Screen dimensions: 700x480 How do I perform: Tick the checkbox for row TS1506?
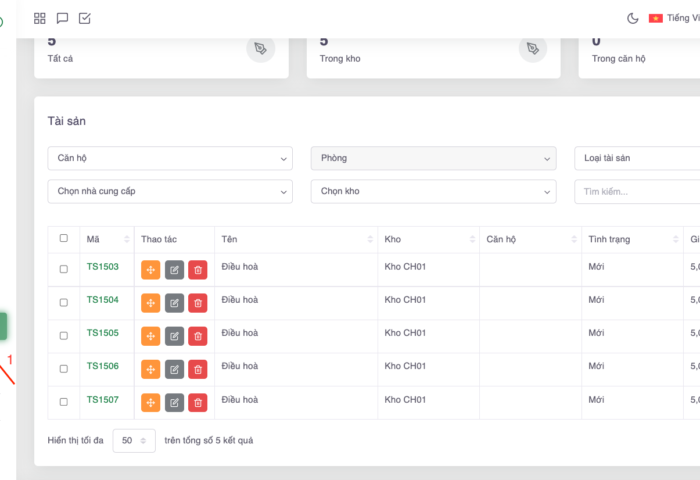pyautogui.click(x=64, y=369)
